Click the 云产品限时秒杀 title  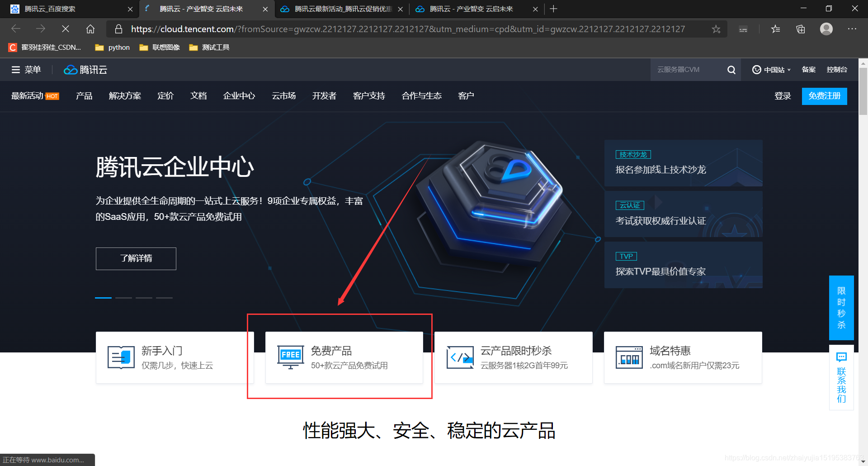516,351
